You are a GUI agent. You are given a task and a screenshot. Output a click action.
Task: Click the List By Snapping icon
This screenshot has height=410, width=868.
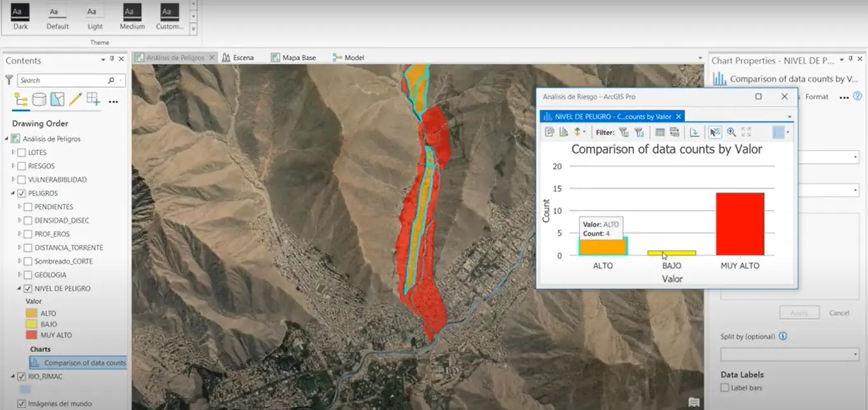coord(94,99)
